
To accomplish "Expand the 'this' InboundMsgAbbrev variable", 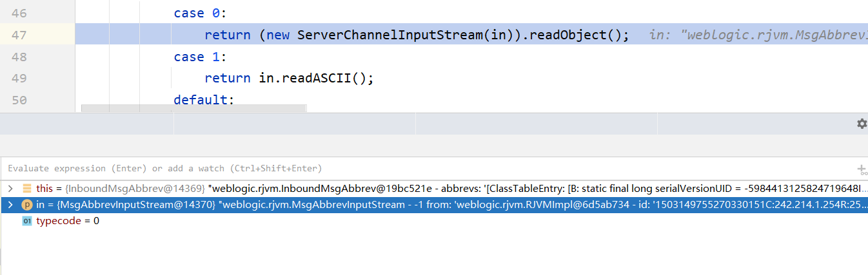I will pyautogui.click(x=10, y=189).
